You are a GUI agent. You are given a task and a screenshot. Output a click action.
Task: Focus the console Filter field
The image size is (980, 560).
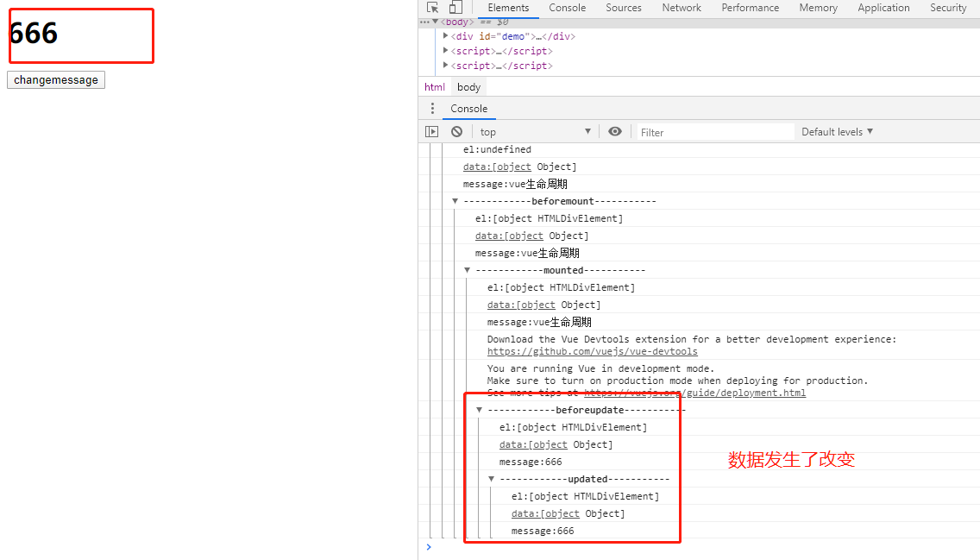[714, 133]
